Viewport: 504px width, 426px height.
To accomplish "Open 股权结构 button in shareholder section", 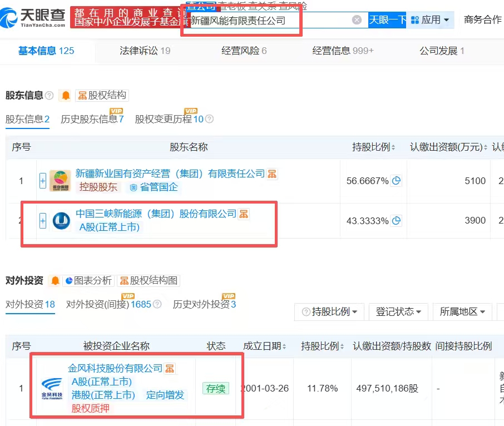I will click(102, 96).
